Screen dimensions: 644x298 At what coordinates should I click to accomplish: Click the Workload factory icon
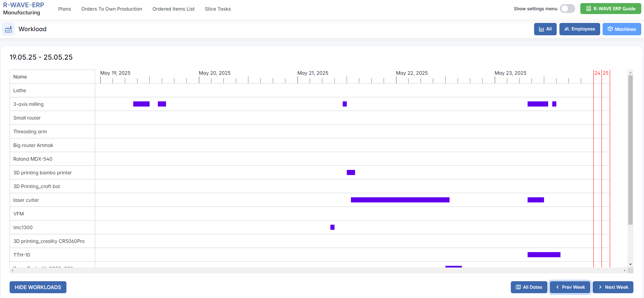[x=8, y=29]
